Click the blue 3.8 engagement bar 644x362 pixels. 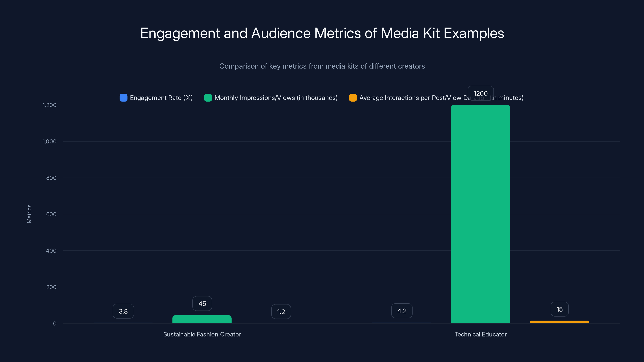coord(123,323)
